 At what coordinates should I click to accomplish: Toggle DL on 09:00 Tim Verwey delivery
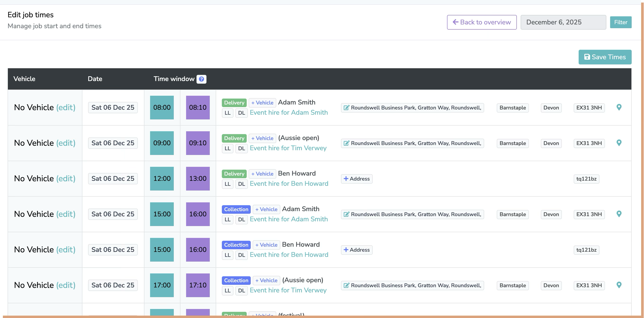tap(241, 148)
